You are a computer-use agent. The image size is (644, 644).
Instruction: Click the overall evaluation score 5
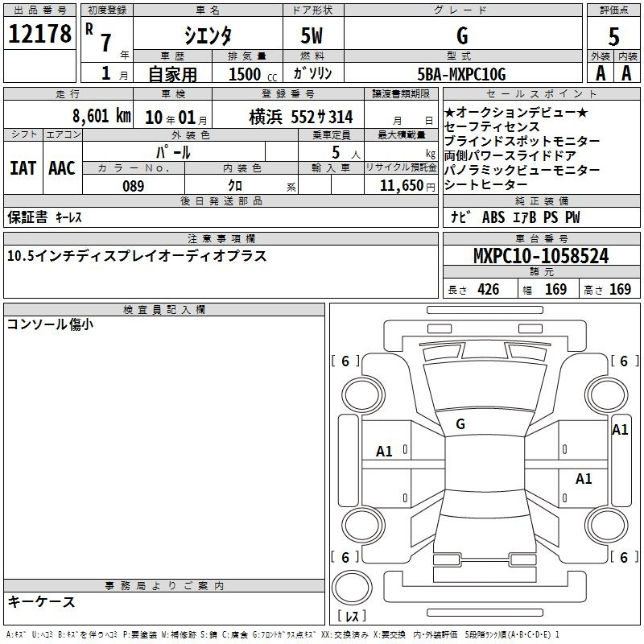pos(613,35)
